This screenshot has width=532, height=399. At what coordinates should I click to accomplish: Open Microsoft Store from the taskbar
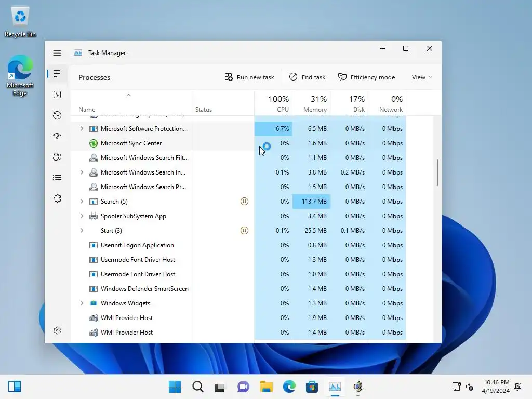(312, 387)
